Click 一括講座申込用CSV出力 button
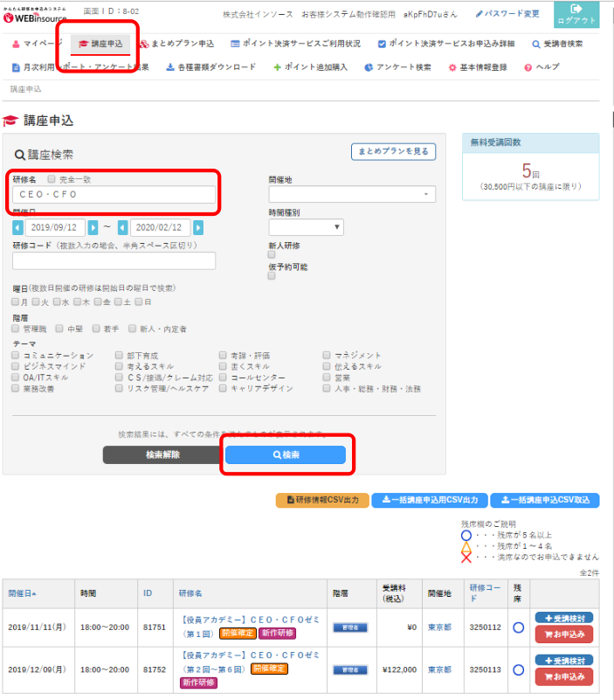 tap(431, 500)
